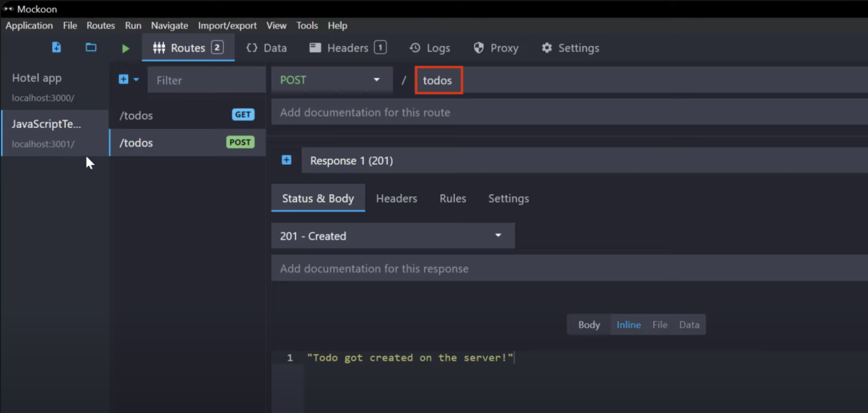This screenshot has height=413, width=868.
Task: Switch body source to Data
Action: 689,324
